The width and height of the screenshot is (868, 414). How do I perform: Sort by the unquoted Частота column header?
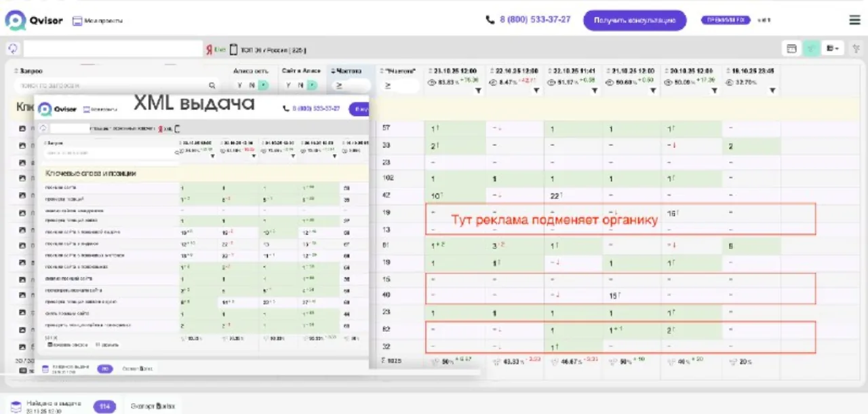pyautogui.click(x=346, y=71)
